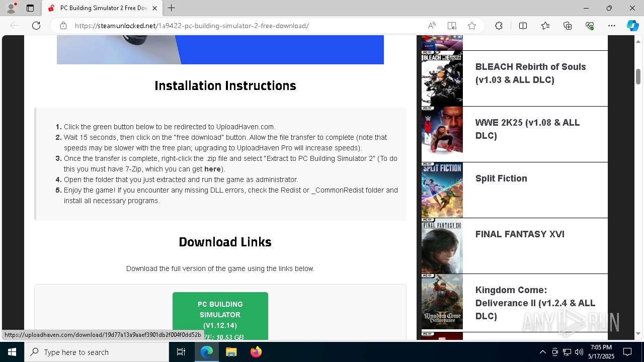This screenshot has height=362, width=644.
Task: Click the WWE 2K25 cover thumbnail
Action: pos(442,134)
